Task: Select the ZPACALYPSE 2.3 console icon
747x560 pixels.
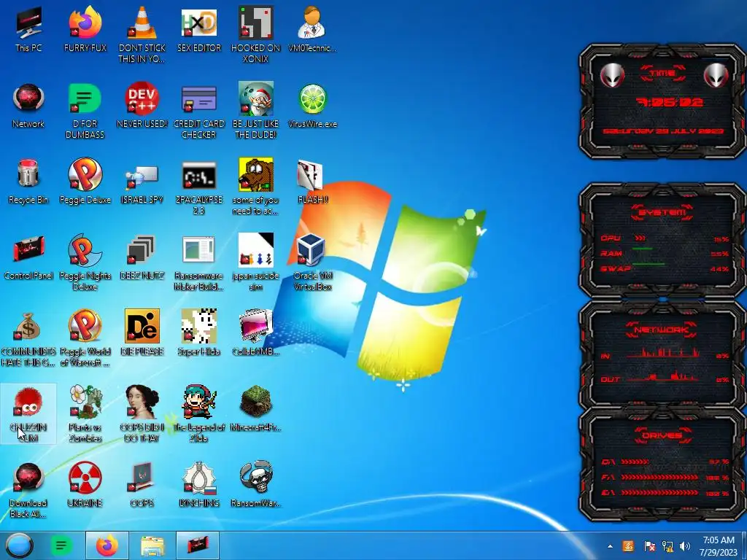Action: pos(198,176)
